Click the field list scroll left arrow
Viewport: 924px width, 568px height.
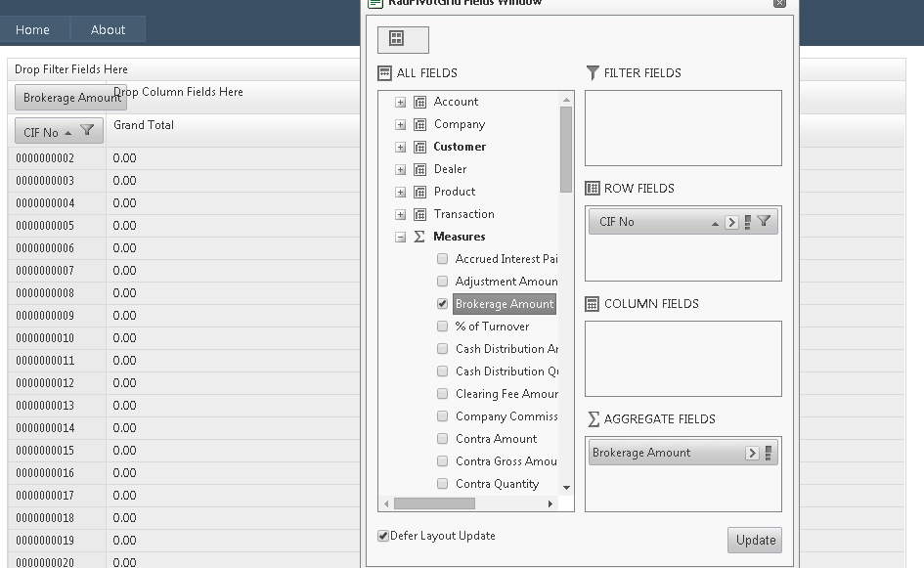[x=386, y=503]
